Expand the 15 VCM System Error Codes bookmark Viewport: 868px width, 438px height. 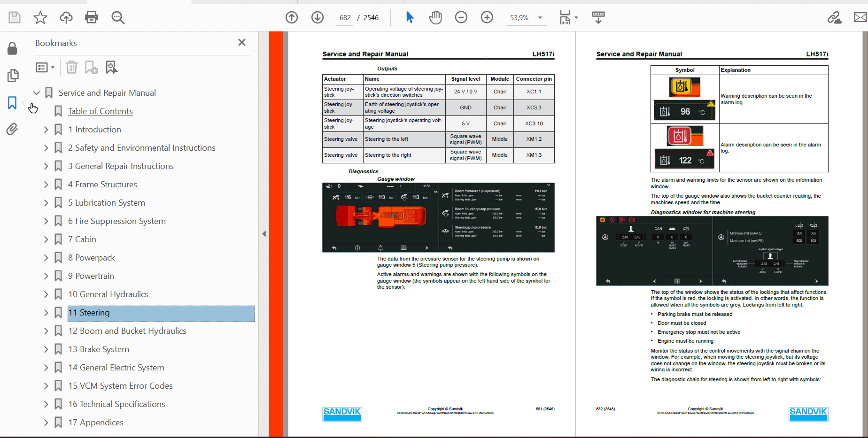click(46, 386)
